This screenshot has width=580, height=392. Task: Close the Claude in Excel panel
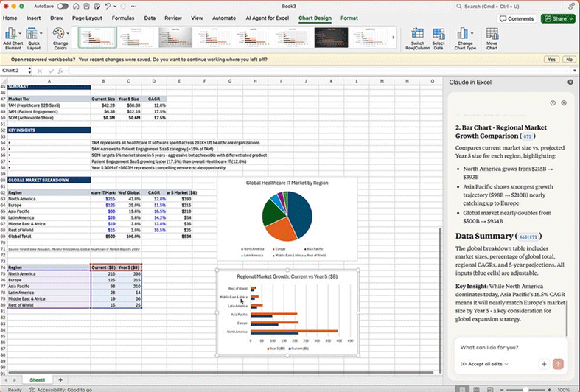coord(570,83)
